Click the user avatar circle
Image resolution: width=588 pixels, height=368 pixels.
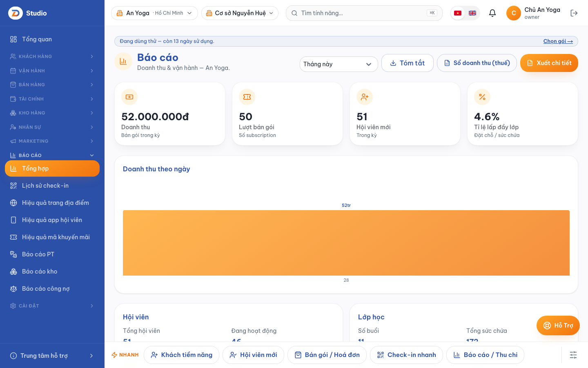pyautogui.click(x=514, y=13)
